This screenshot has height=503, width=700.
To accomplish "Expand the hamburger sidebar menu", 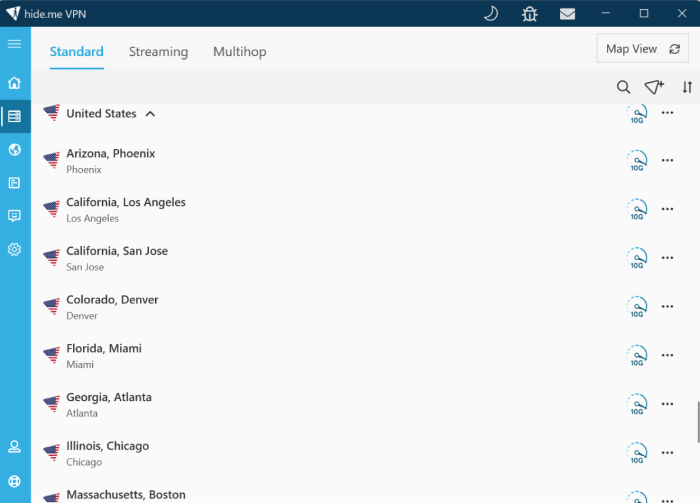I will [14, 43].
